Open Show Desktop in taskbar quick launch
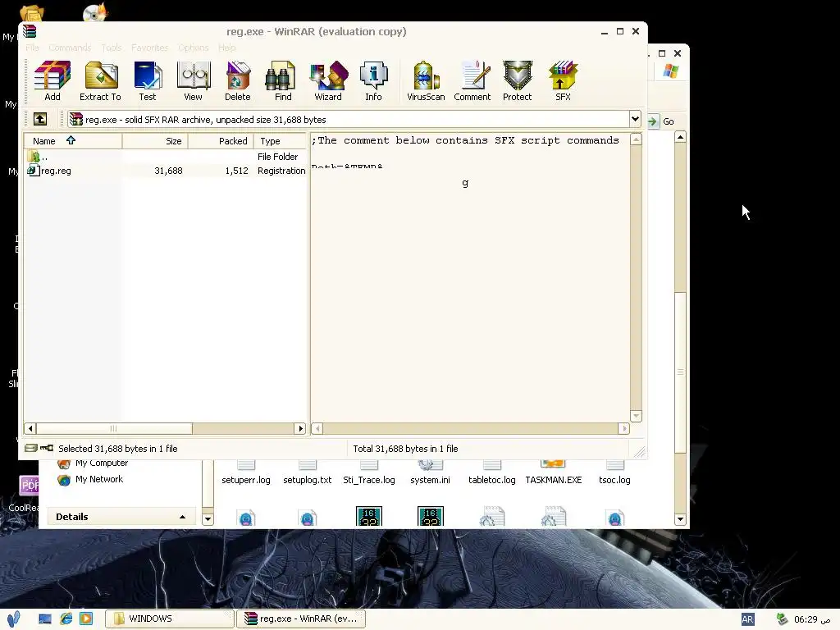The width and height of the screenshot is (840, 630). coord(45,619)
